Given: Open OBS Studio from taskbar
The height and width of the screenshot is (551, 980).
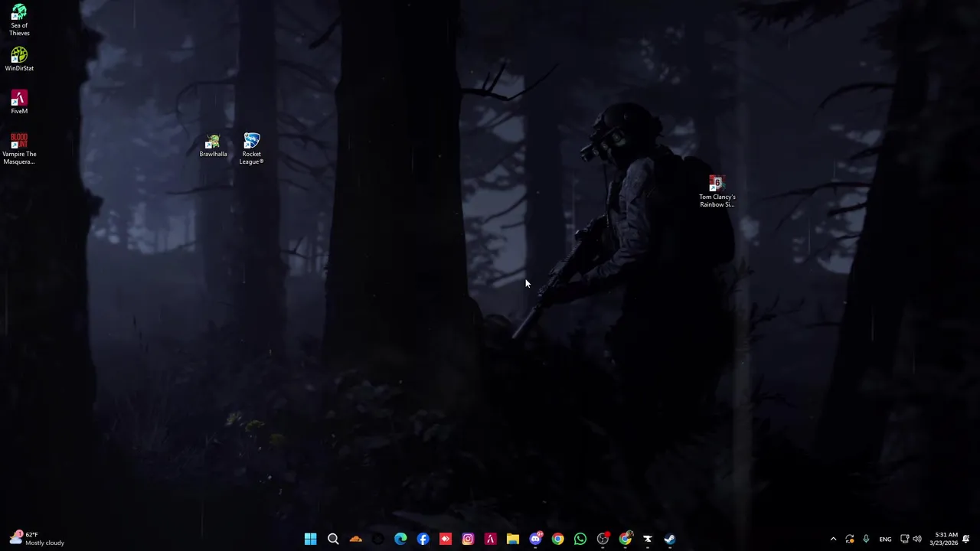Looking at the screenshot, I should pyautogui.click(x=603, y=539).
